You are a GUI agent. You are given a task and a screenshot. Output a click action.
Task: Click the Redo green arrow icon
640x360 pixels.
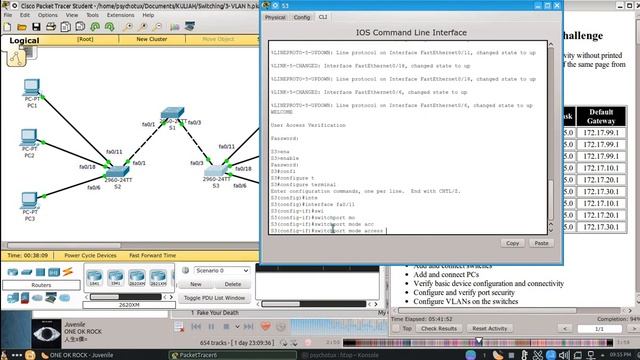(109, 27)
